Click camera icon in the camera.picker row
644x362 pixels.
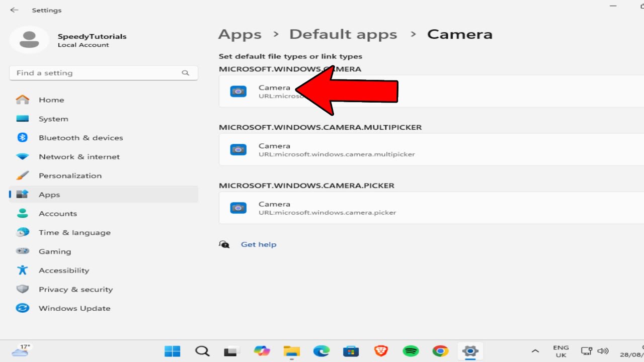click(238, 208)
